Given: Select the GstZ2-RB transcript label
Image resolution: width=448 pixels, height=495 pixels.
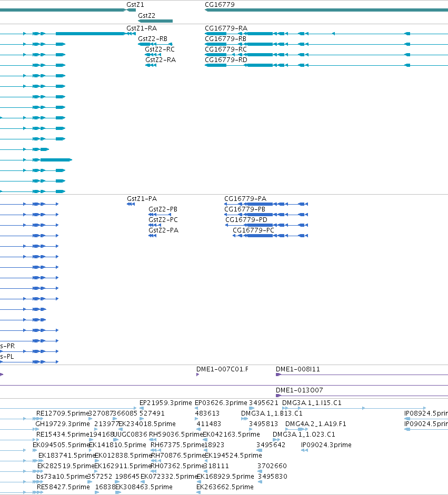Looking at the screenshot, I should [153, 38].
